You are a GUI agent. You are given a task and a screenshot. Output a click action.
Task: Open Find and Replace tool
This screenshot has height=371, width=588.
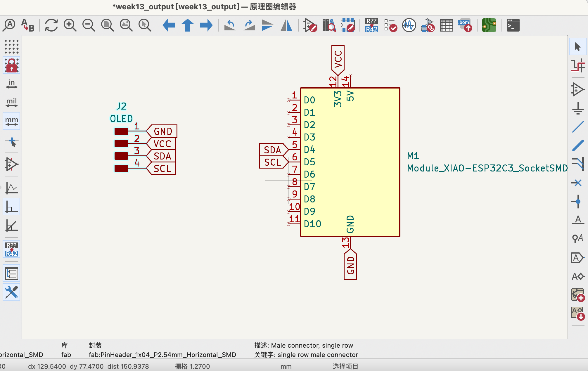coord(28,25)
